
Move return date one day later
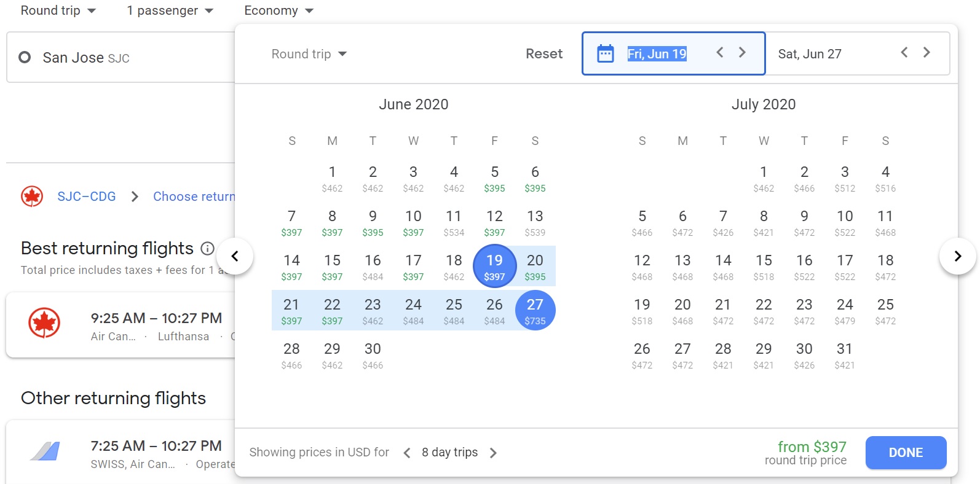point(927,53)
